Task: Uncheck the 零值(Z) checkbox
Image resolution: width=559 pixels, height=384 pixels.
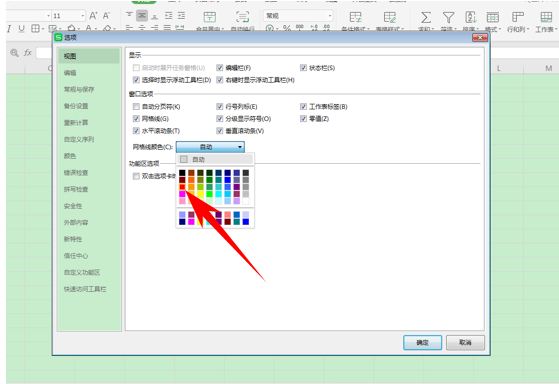Action: pyautogui.click(x=303, y=119)
